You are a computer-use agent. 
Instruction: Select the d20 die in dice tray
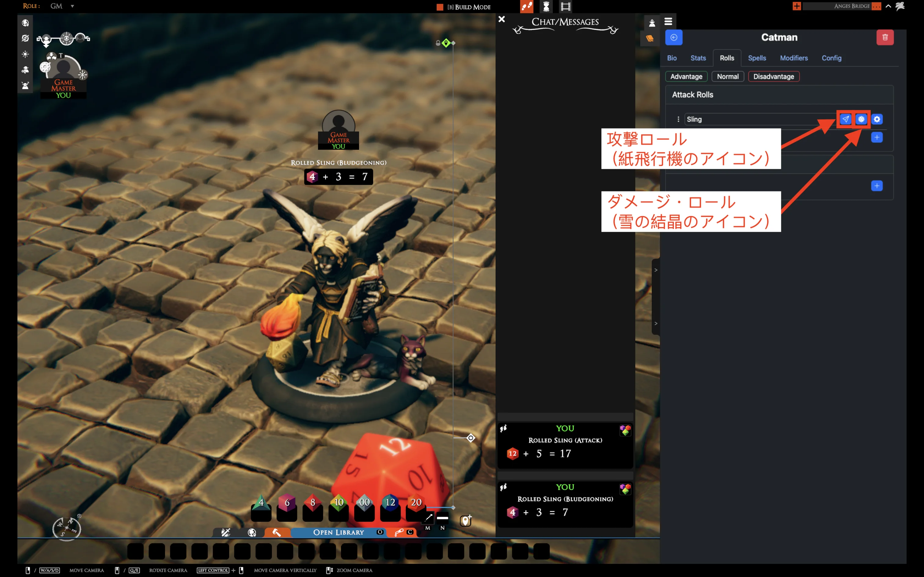click(416, 503)
